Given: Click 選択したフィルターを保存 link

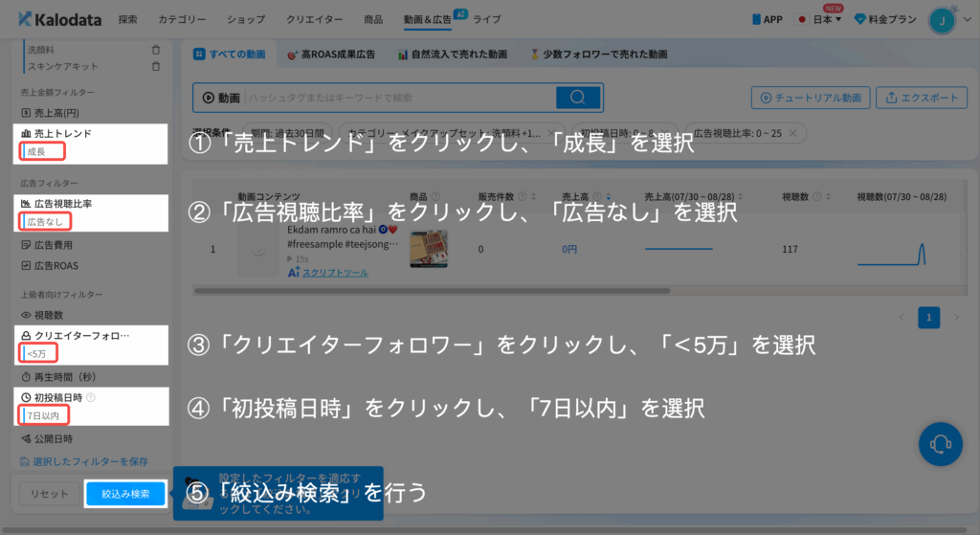Looking at the screenshot, I should click(84, 461).
